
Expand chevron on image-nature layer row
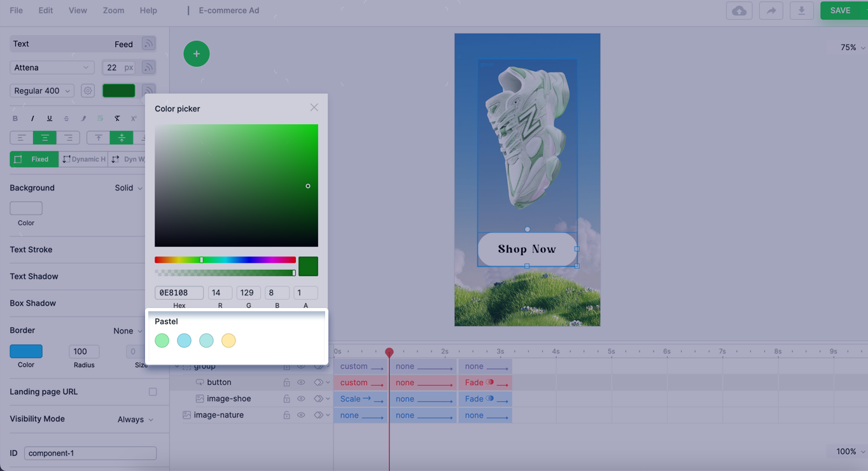[x=328, y=415]
